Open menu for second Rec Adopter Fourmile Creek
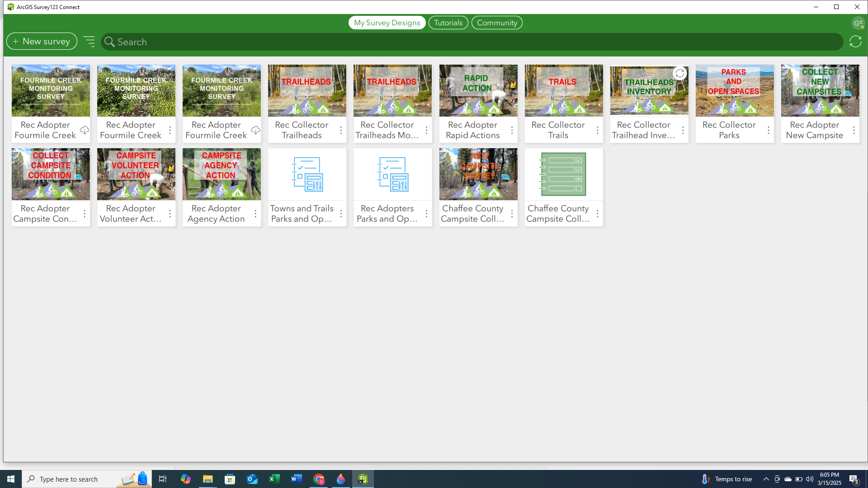868x488 pixels. tap(170, 130)
